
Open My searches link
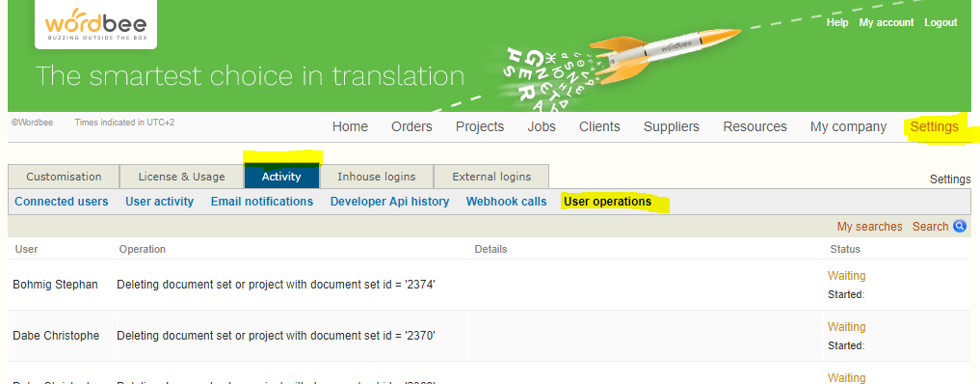click(x=869, y=227)
